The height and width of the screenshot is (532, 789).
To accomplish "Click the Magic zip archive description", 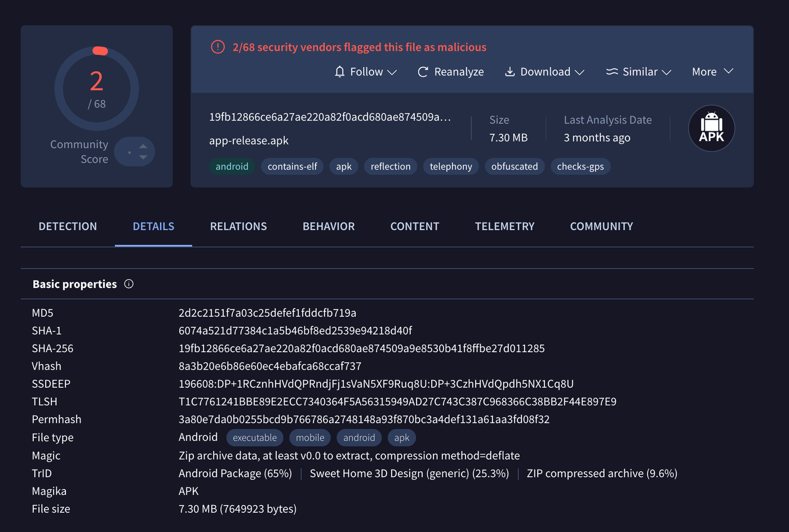I will 349,455.
